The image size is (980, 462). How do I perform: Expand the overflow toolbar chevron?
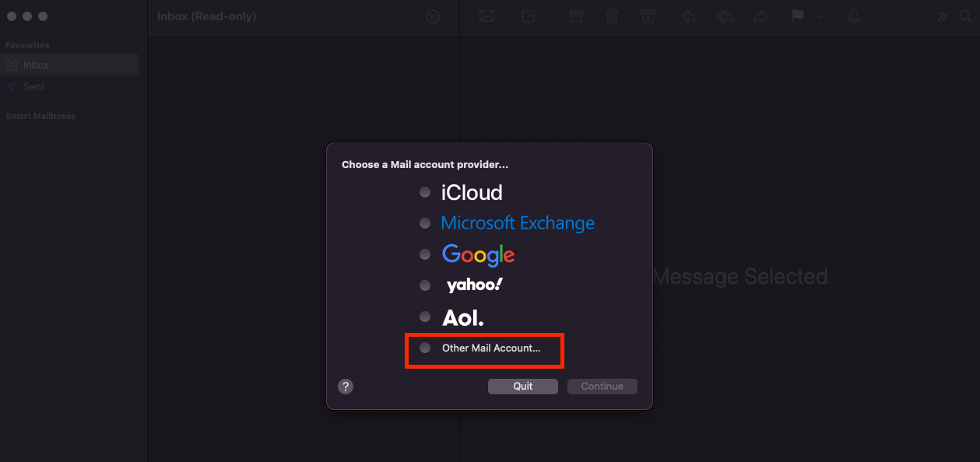[942, 16]
